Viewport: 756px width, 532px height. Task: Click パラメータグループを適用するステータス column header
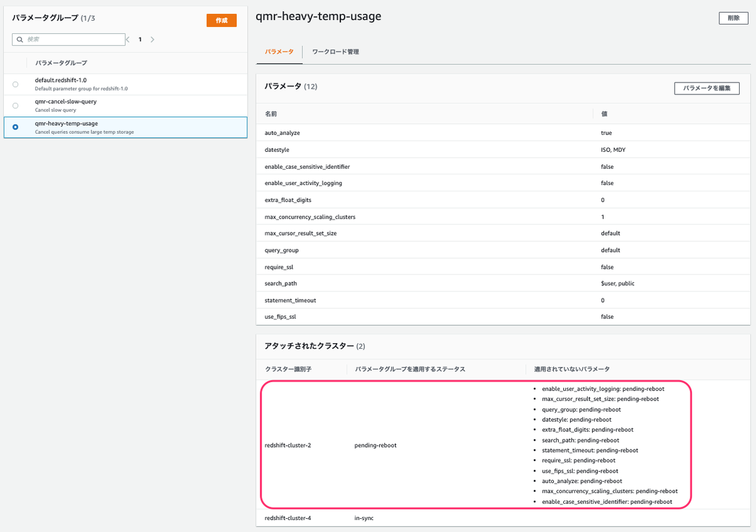[410, 368]
